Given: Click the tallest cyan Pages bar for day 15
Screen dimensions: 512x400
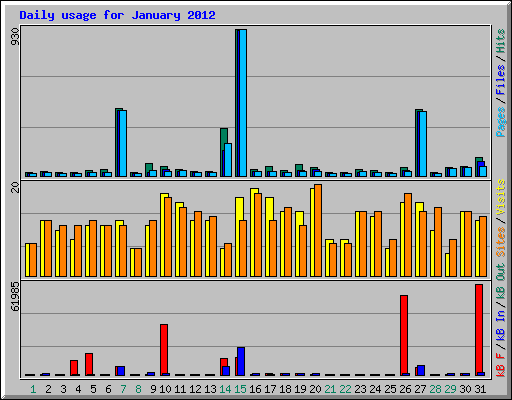Looking at the screenshot, I should pyautogui.click(x=243, y=103).
